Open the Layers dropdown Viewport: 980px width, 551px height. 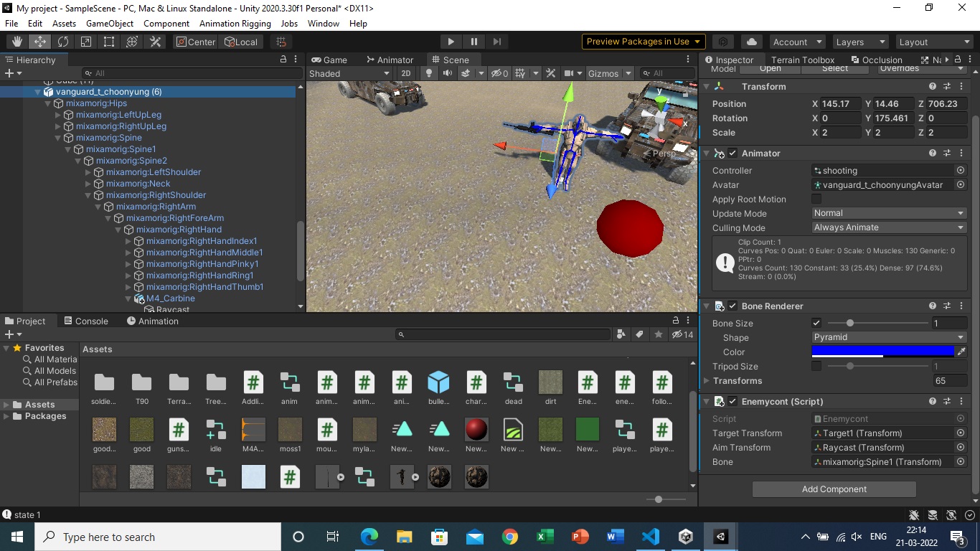(x=861, y=42)
